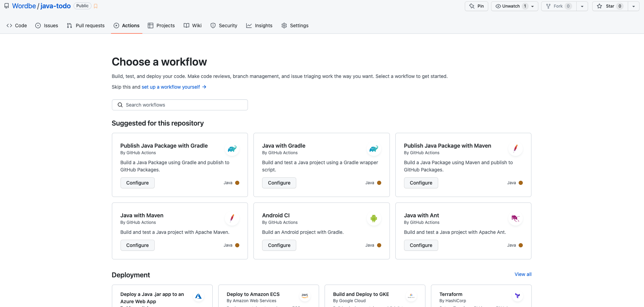This screenshot has height=307, width=644.
Task: Click the repository icon beside Wordbe
Action: pyautogui.click(x=7, y=6)
